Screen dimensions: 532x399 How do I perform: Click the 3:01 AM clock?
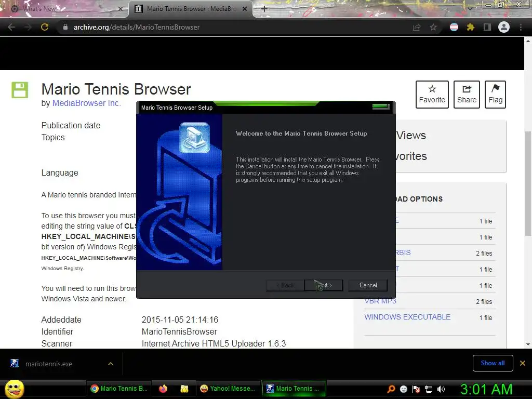point(486,389)
